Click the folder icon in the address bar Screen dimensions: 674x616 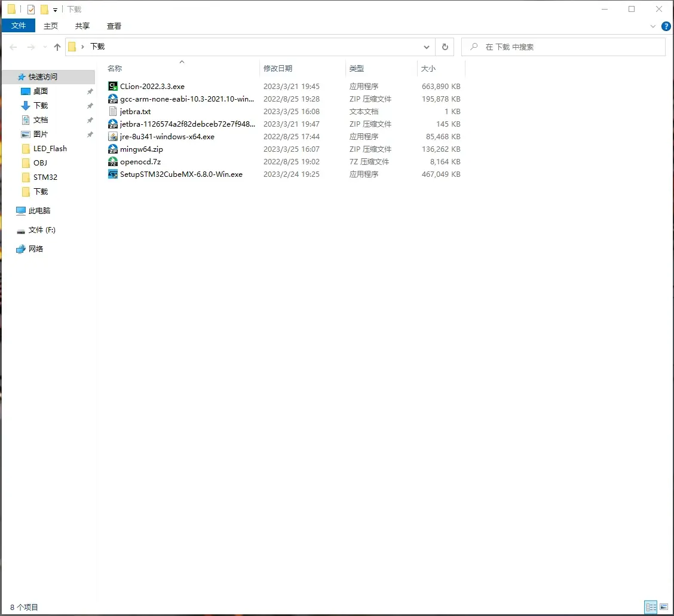pyautogui.click(x=72, y=47)
